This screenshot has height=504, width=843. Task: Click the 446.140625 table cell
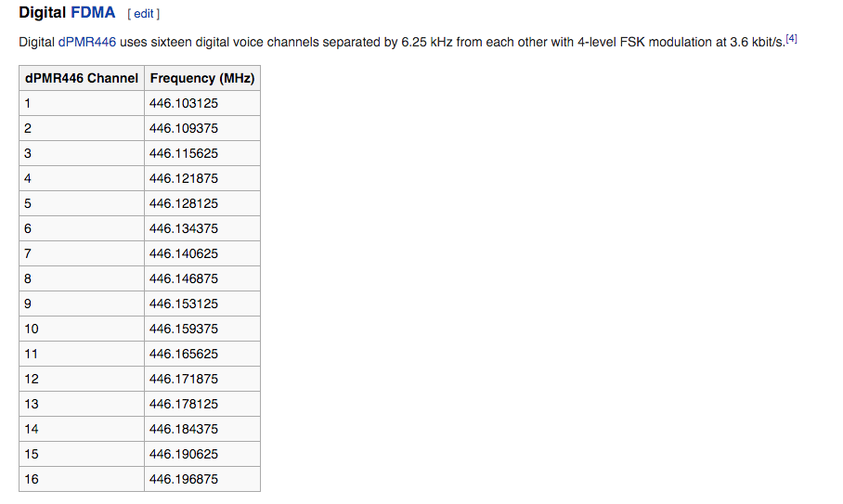point(184,253)
